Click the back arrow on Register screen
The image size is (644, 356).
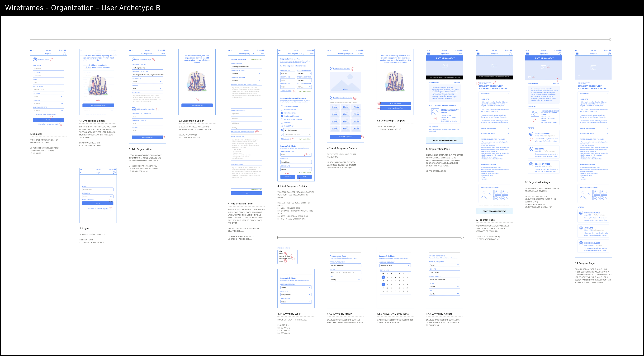click(x=31, y=54)
